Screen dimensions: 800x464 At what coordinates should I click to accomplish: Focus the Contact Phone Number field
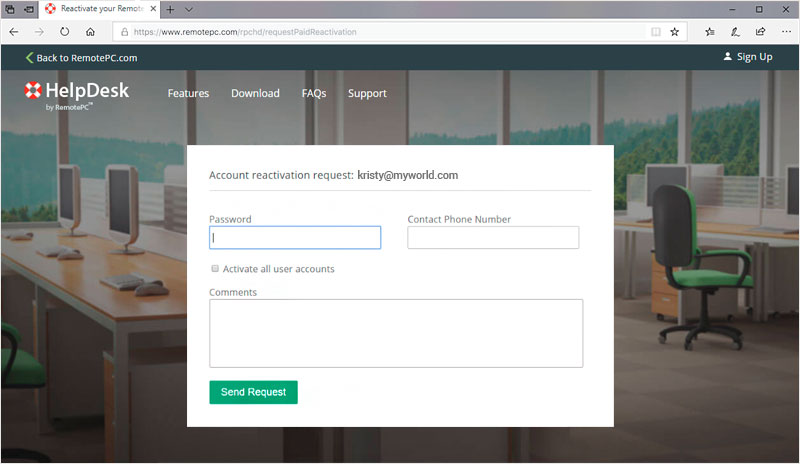[493, 237]
